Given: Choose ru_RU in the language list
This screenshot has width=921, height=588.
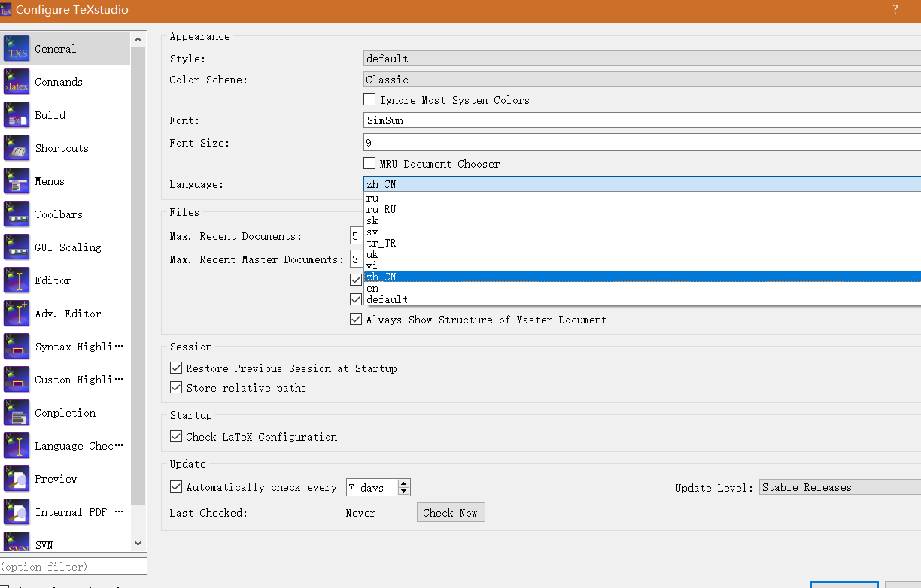Looking at the screenshot, I should [642, 210].
